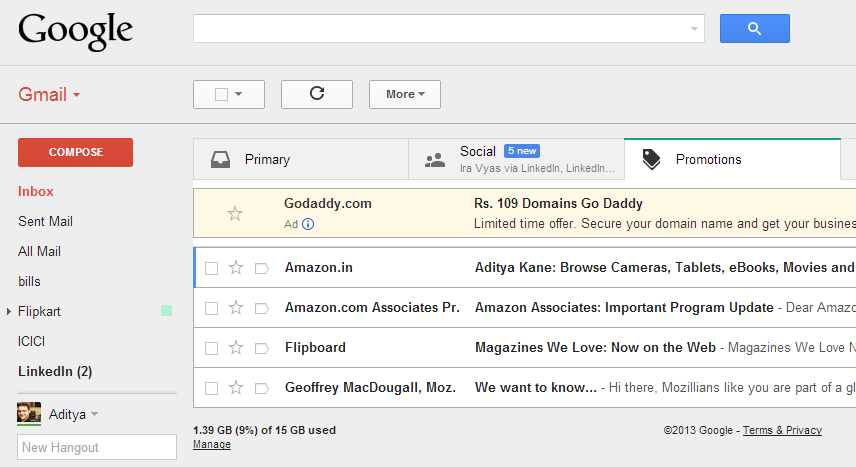Click the green Flipkart label color square
This screenshot has width=856, height=467.
(x=167, y=311)
